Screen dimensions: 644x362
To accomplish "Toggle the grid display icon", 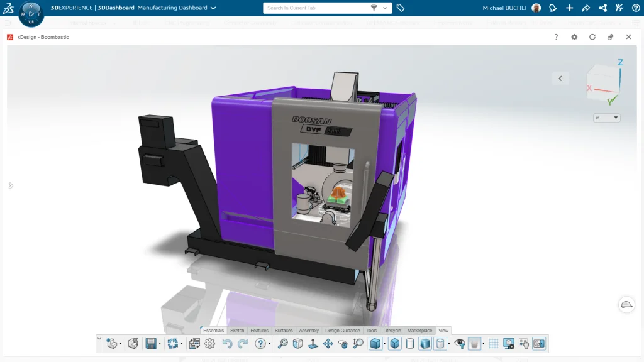I will tap(494, 344).
